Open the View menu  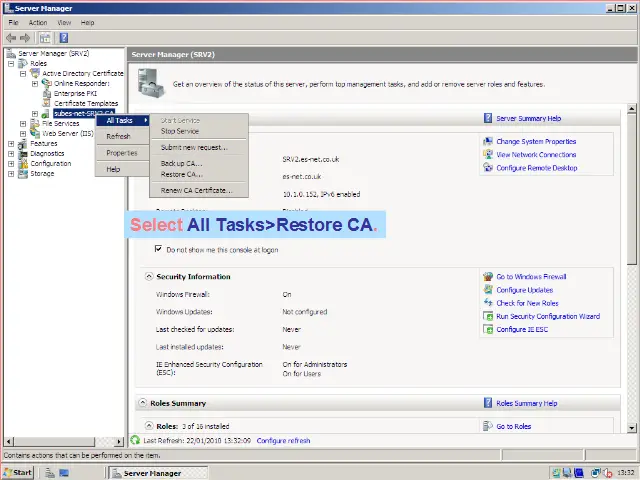(64, 22)
